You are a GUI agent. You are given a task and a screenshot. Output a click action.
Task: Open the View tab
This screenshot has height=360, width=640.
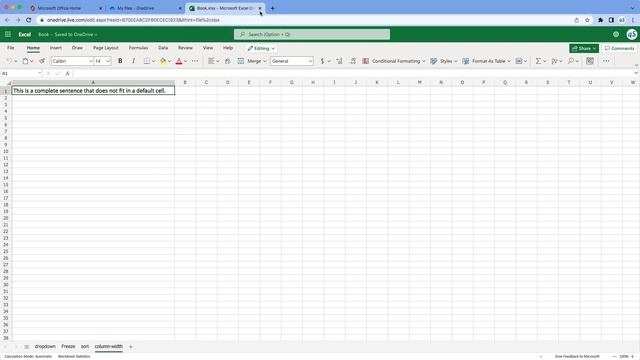[x=208, y=48]
